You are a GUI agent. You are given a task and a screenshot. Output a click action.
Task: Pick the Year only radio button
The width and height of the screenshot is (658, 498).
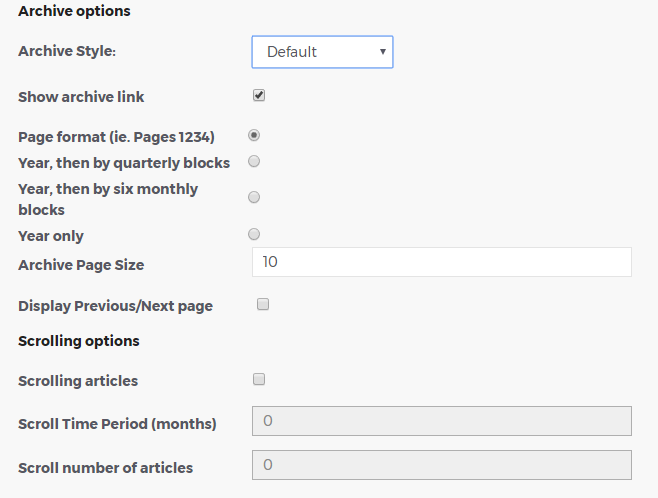(x=254, y=234)
